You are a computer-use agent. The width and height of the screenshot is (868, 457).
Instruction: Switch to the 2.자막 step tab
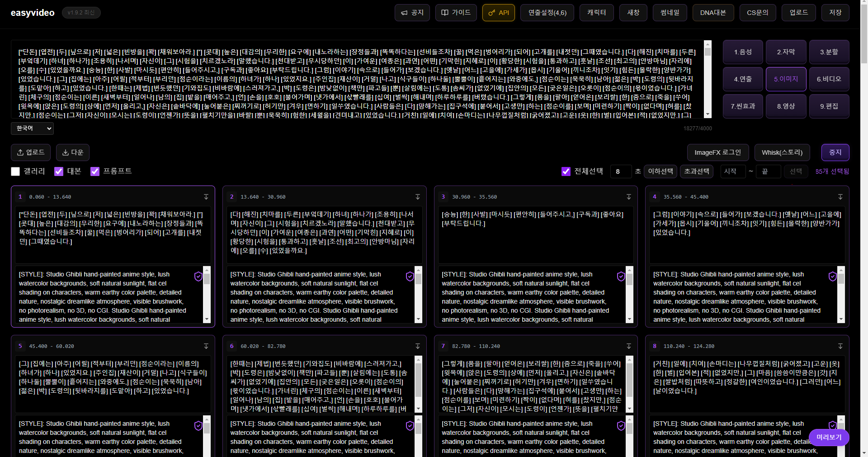[786, 52]
